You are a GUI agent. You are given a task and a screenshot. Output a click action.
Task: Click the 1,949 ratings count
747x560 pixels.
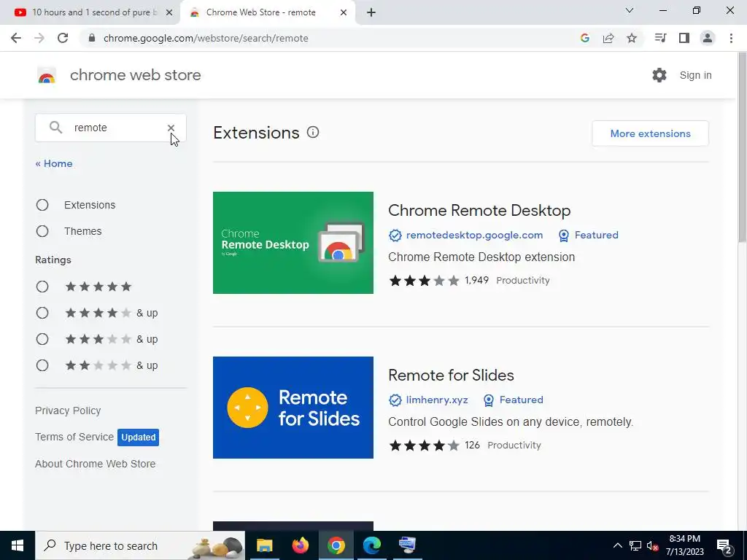tap(476, 280)
